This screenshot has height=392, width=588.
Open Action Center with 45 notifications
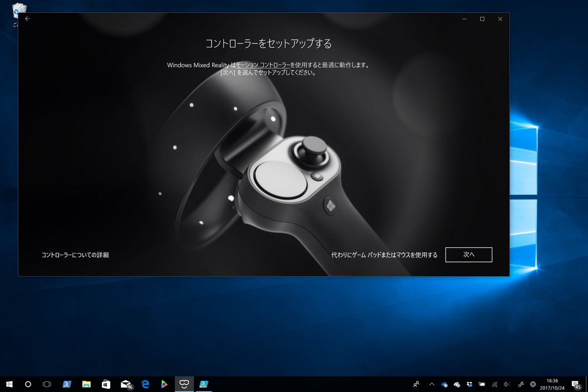click(x=576, y=384)
